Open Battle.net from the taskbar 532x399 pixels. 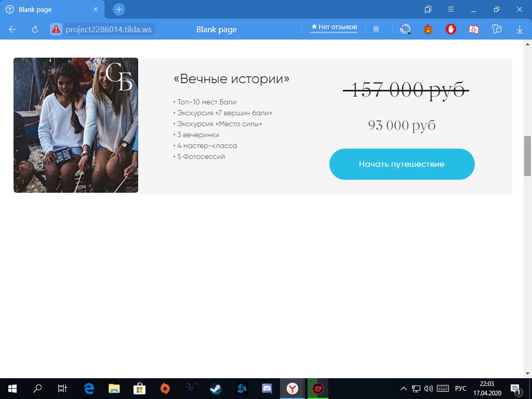point(242,389)
